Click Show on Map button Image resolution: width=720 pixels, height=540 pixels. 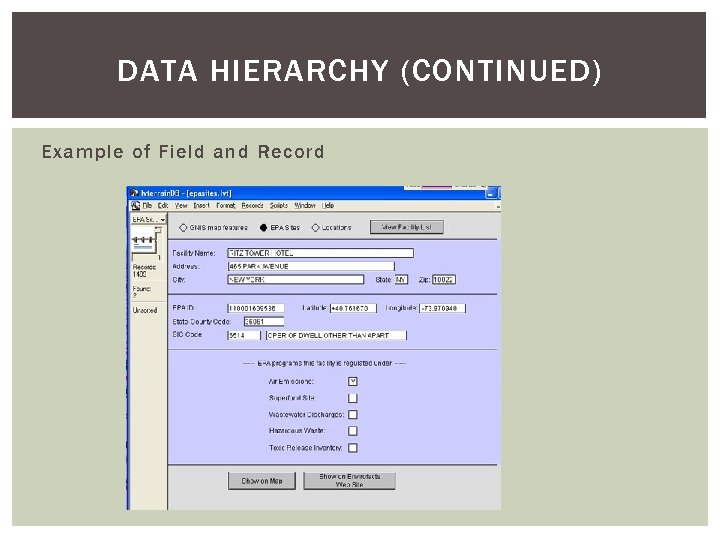coord(262,481)
